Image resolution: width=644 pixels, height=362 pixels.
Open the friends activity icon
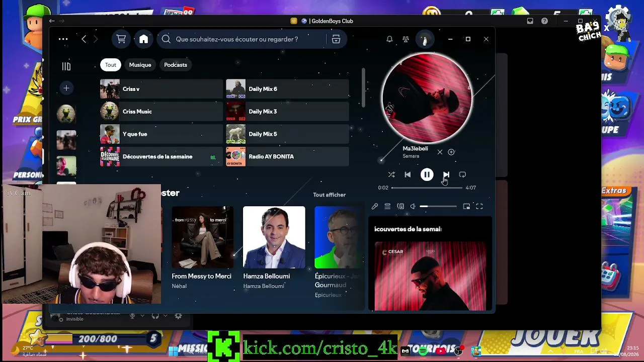(x=406, y=39)
